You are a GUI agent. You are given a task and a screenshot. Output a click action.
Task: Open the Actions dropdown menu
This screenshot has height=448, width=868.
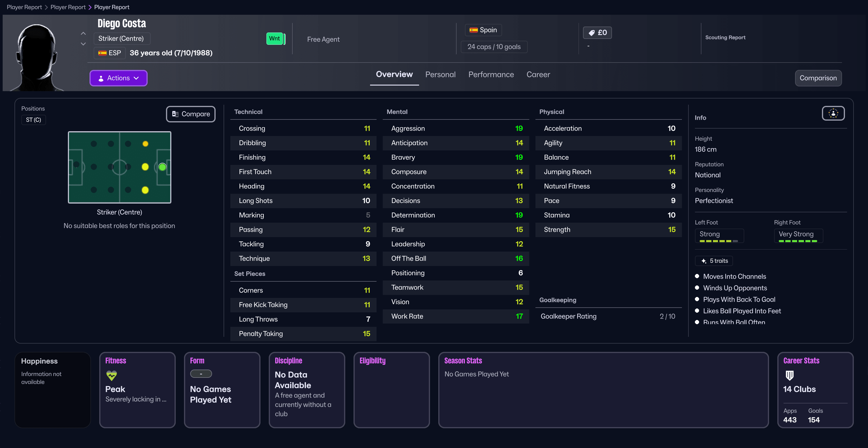[118, 78]
